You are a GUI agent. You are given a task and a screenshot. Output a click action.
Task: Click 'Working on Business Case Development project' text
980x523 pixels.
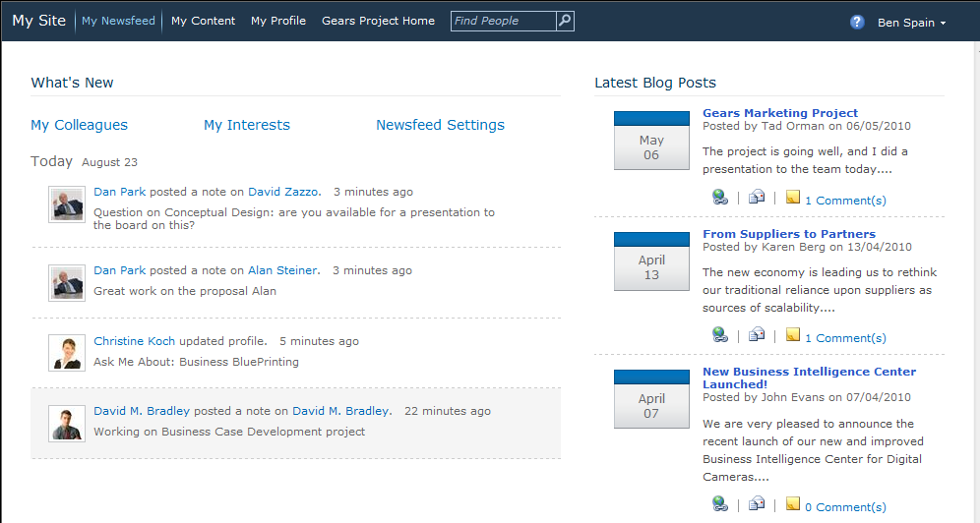(x=229, y=432)
